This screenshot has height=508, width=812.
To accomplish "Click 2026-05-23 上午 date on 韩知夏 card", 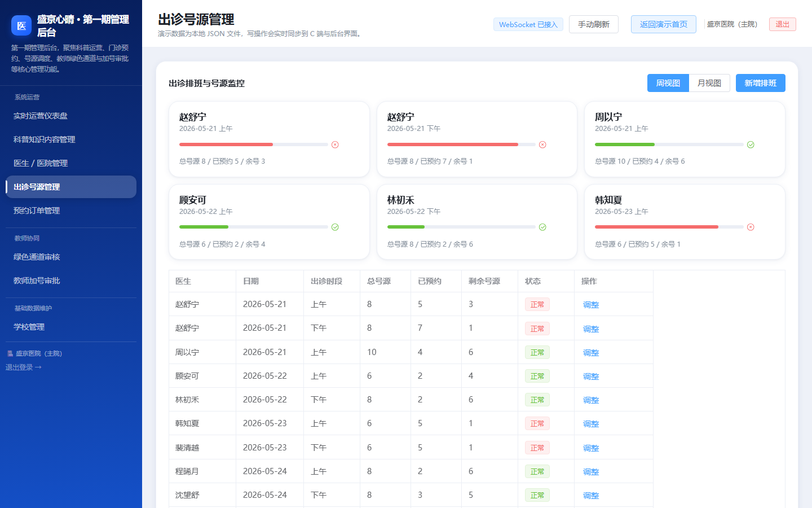I will [x=621, y=212].
